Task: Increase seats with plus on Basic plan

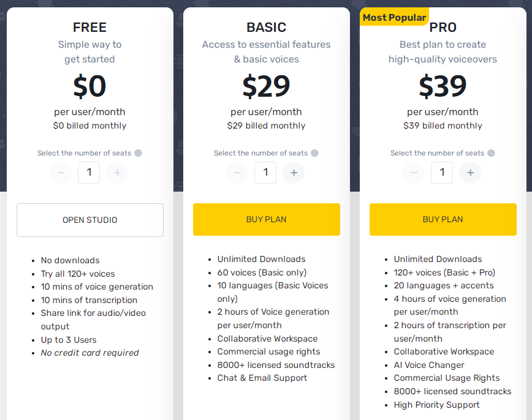Action: click(x=294, y=173)
